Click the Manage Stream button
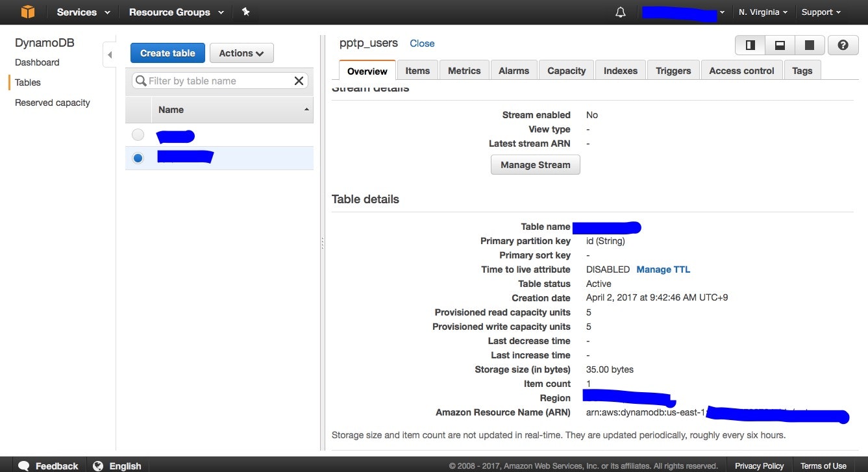The image size is (868, 472). pos(536,165)
